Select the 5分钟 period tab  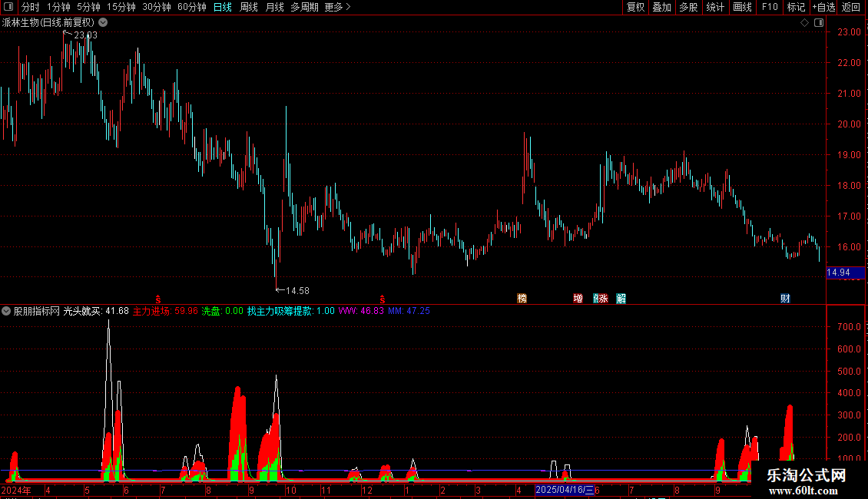[88, 7]
